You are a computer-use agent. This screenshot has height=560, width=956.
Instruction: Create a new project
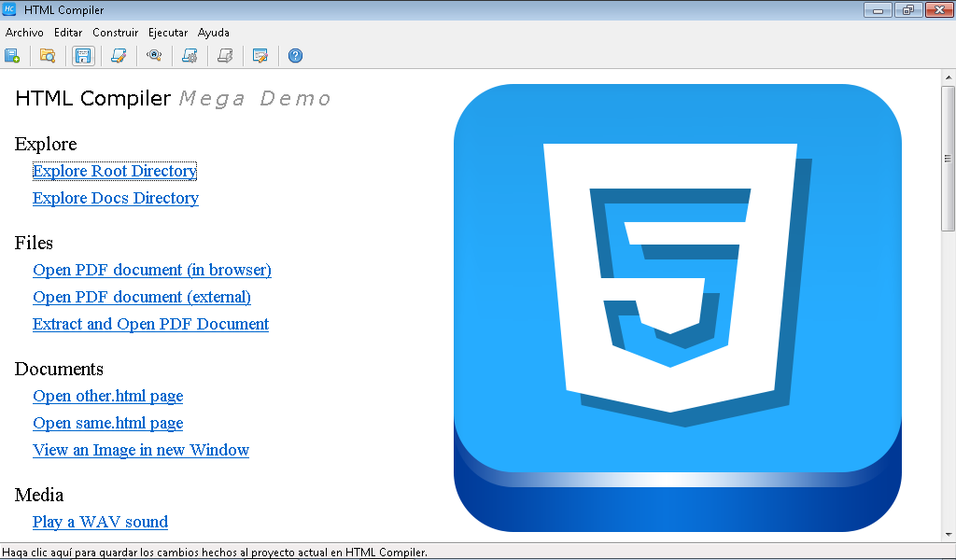(x=12, y=55)
